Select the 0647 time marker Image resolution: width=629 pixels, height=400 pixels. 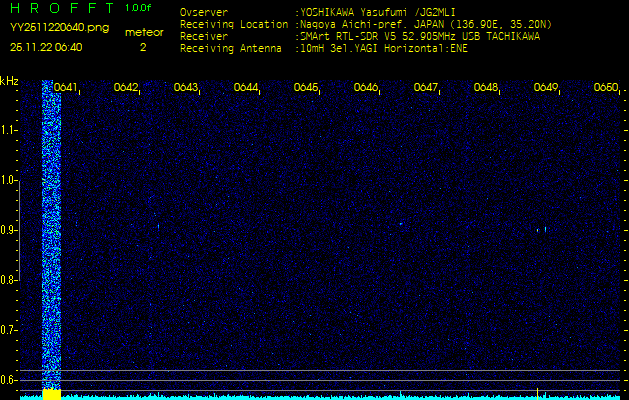coord(426,88)
